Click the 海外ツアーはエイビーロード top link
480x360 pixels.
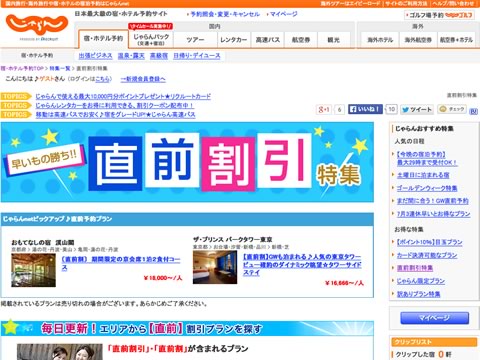tap(350, 3)
